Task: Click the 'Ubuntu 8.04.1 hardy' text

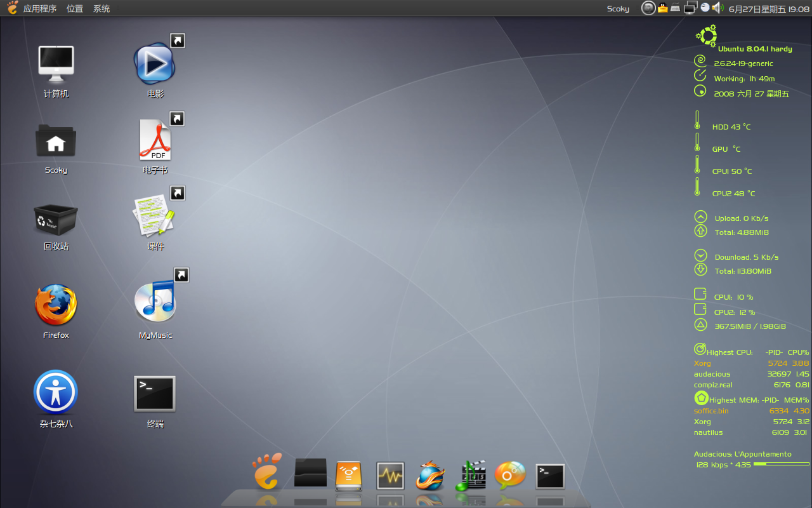Action: (755, 49)
